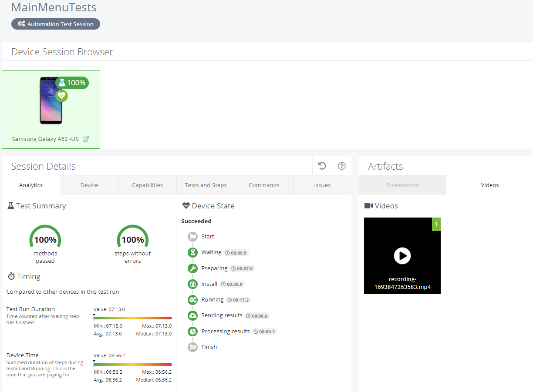Switch to the Device tab

click(x=88, y=185)
